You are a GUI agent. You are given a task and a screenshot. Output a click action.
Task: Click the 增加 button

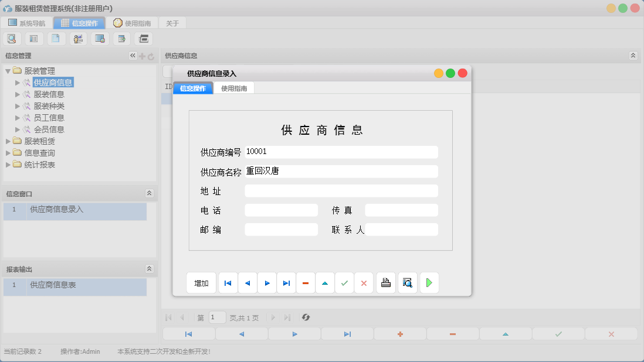click(201, 283)
